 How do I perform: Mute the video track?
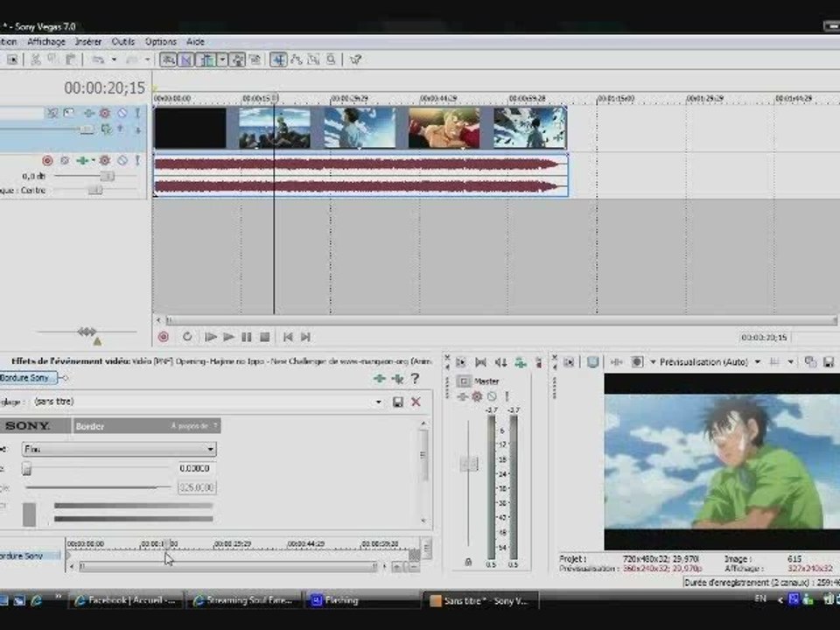(122, 113)
